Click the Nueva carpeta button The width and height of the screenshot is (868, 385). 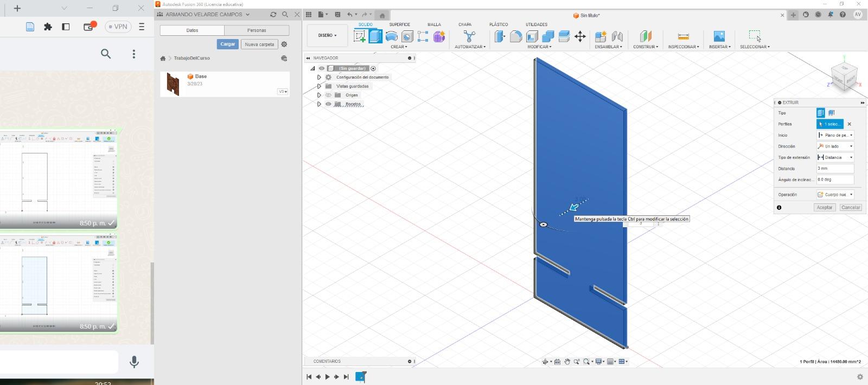259,44
